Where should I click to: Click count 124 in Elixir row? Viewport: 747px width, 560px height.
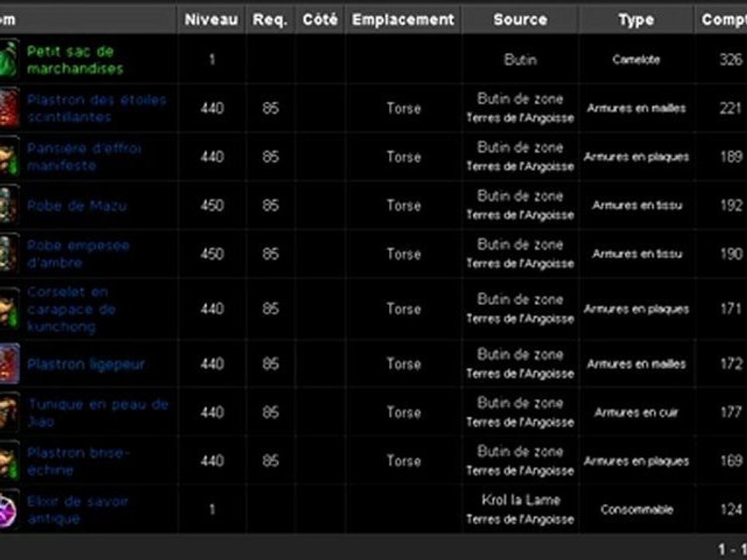(731, 509)
